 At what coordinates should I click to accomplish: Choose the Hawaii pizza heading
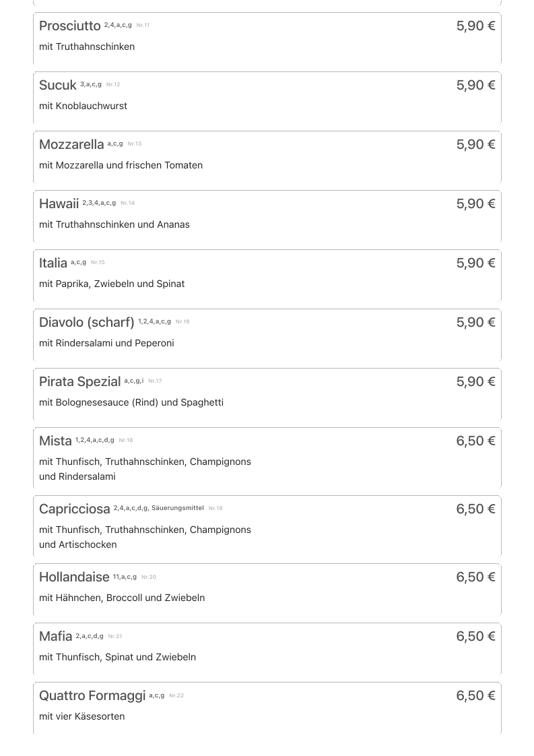pyautogui.click(x=59, y=204)
